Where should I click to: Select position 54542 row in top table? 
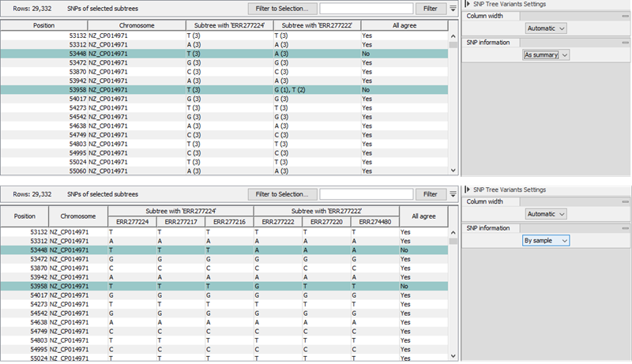pyautogui.click(x=224, y=117)
